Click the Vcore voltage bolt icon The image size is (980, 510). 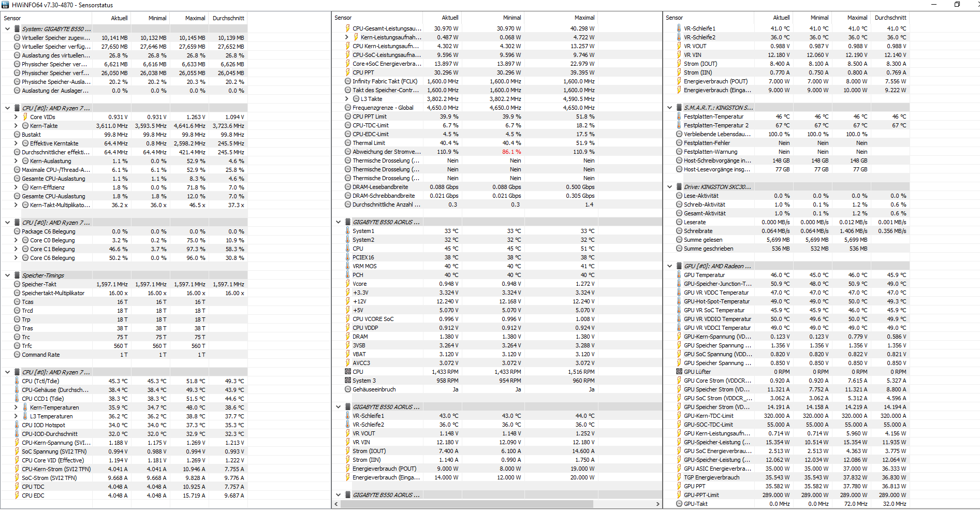tap(348, 284)
